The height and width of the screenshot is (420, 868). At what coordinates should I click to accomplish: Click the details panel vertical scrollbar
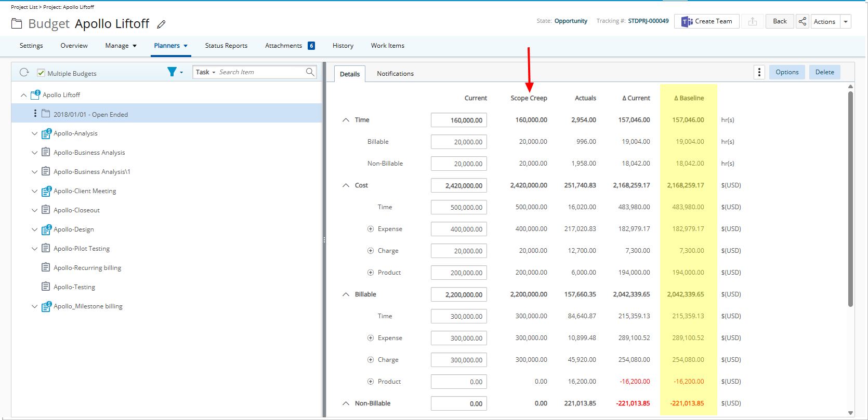point(850,199)
